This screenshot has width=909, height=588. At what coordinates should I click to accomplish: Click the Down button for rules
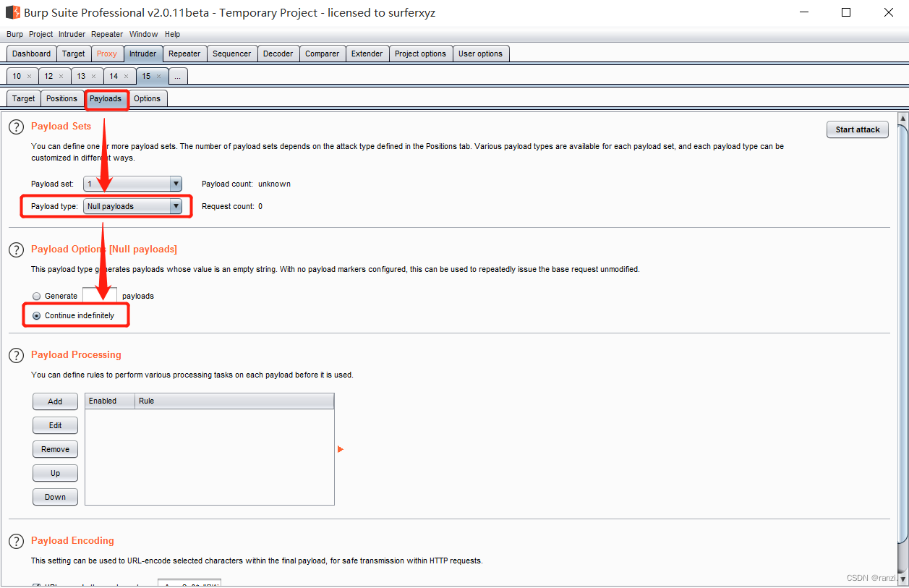click(x=55, y=497)
